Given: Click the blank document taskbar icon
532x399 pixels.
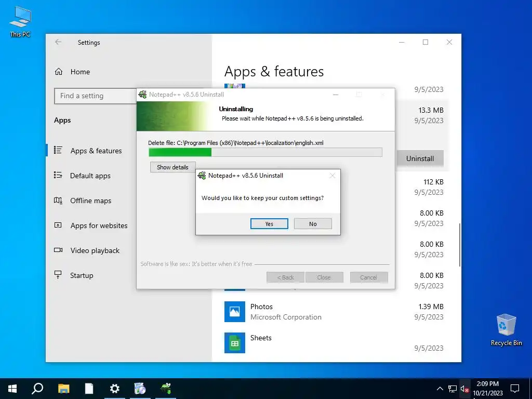Looking at the screenshot, I should pos(89,389).
